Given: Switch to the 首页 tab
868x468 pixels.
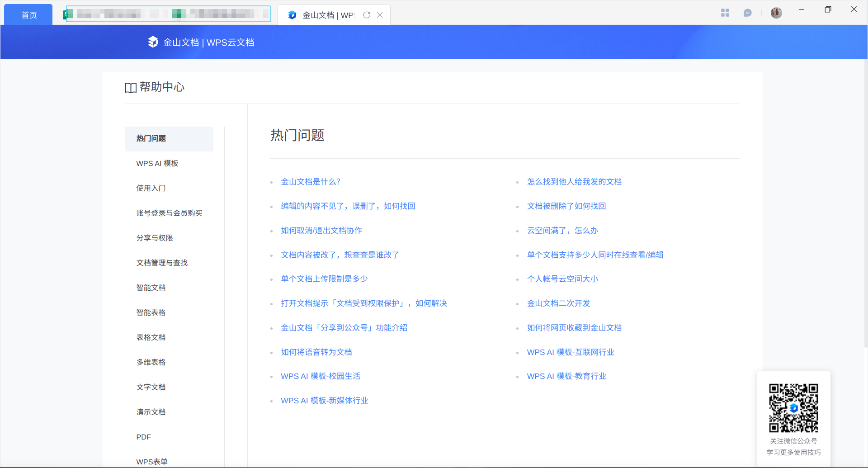Looking at the screenshot, I should [28, 14].
